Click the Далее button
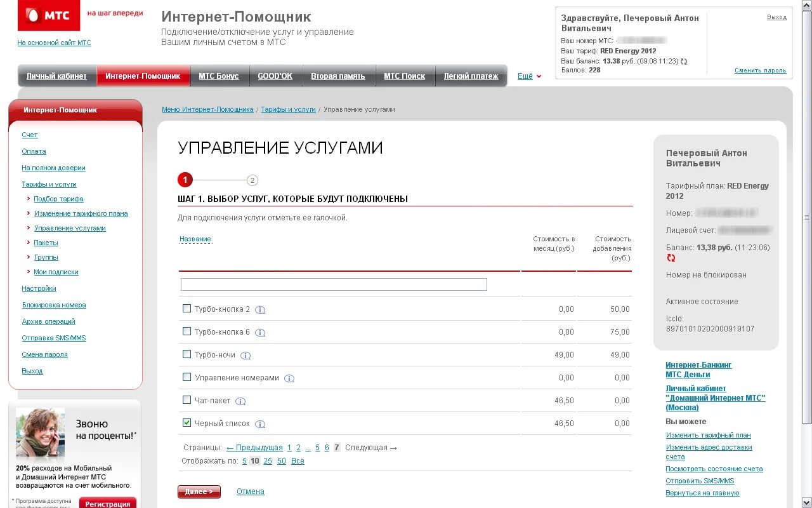Image resolution: width=812 pixels, height=508 pixels. [x=199, y=492]
